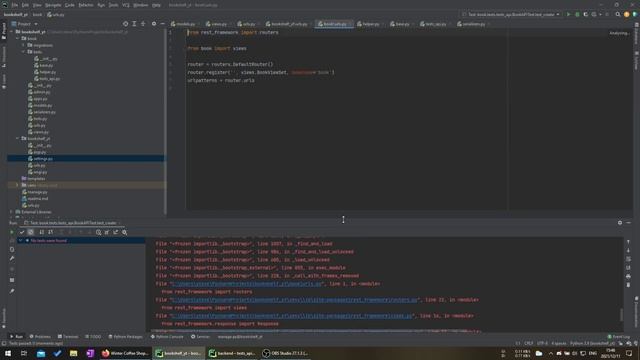Open the Refactor menu
The width and height of the screenshot is (640, 360).
(x=86, y=5)
